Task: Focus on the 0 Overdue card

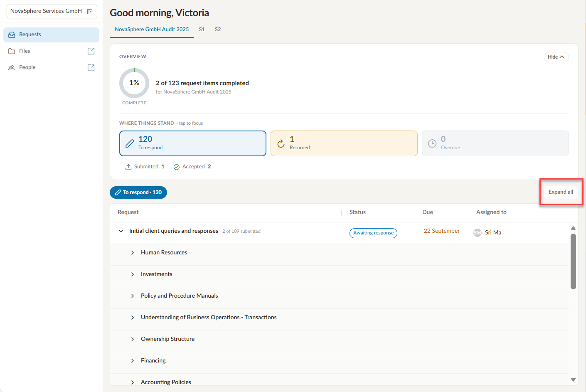Action: [x=495, y=143]
